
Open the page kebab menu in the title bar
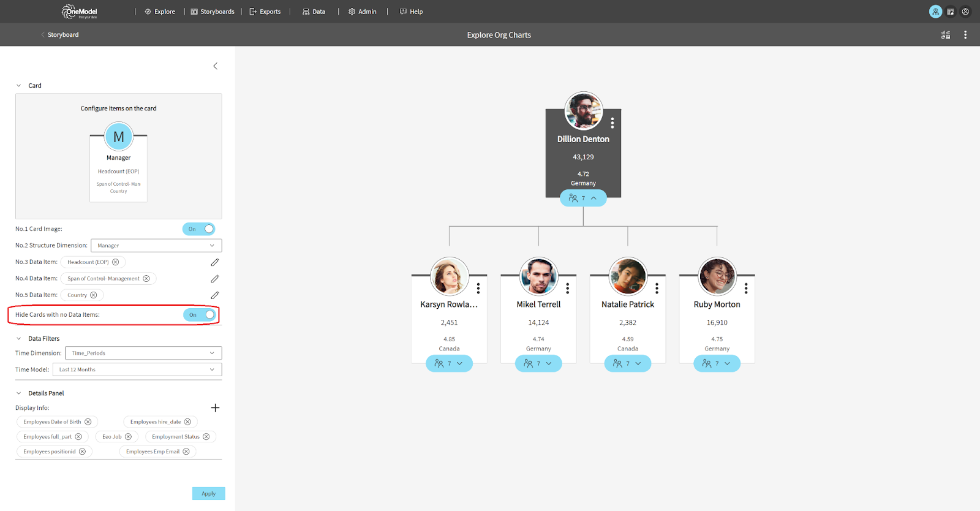click(965, 35)
